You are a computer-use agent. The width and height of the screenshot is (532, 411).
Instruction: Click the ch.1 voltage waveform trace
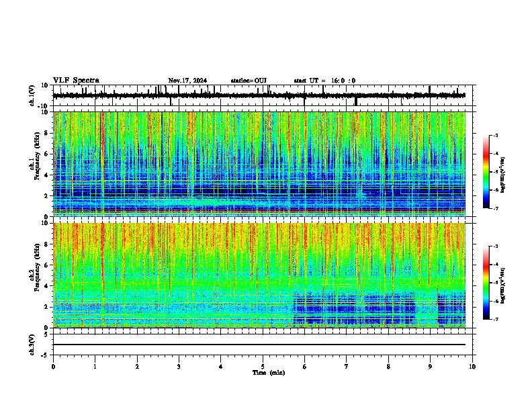tap(259, 95)
